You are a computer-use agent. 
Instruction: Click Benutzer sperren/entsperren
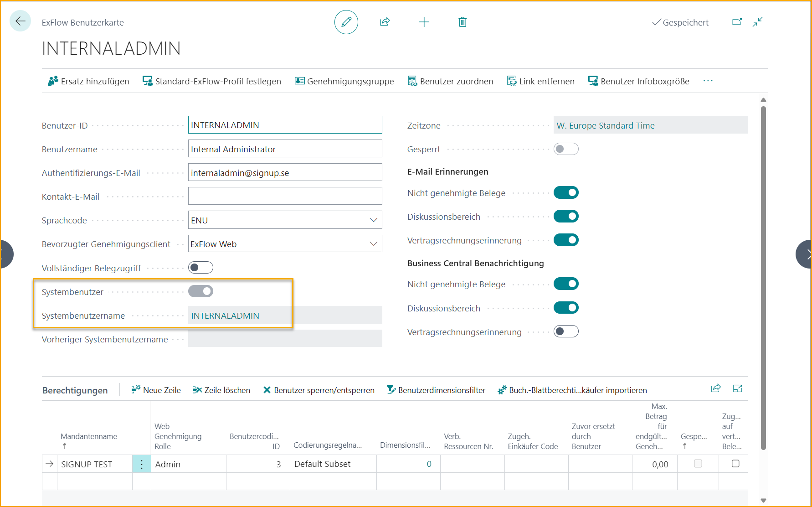click(x=319, y=390)
